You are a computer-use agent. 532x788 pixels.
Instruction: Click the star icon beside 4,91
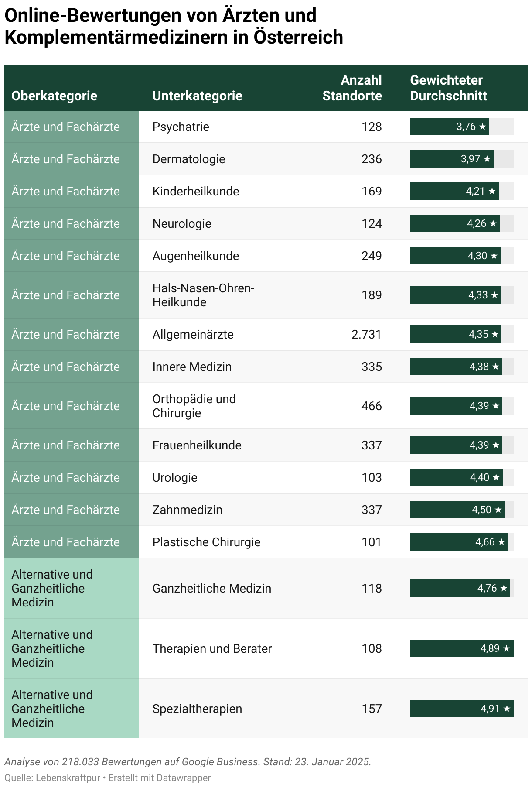pos(507,709)
